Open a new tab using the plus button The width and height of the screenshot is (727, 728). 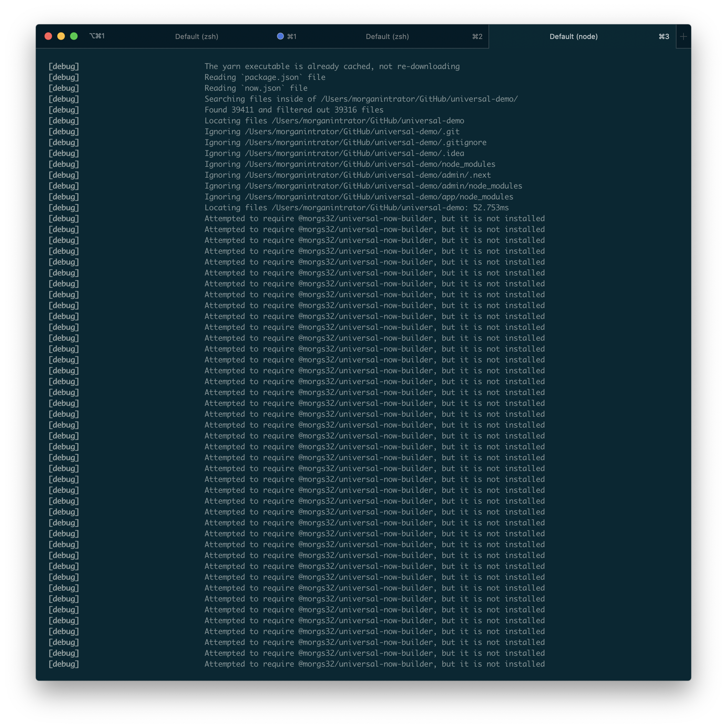pyautogui.click(x=683, y=36)
